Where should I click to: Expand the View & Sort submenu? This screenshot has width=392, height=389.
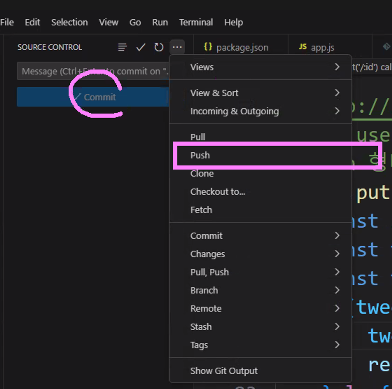click(261, 93)
